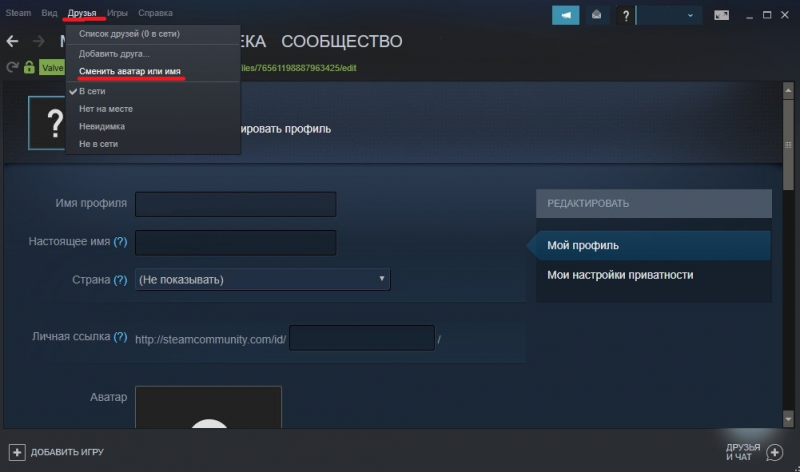Click ДОБАВИТЬ ИГРУ at the bottom

[67, 452]
